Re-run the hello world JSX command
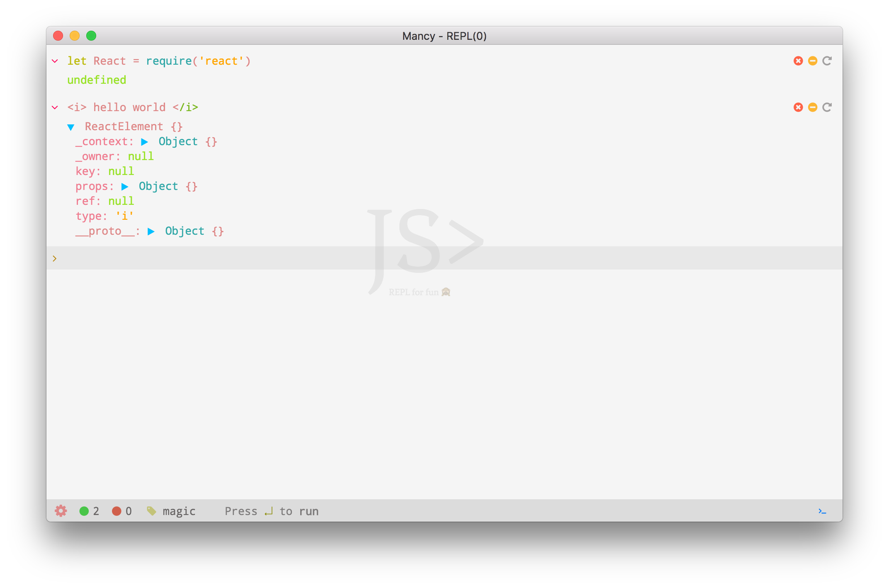The width and height of the screenshot is (889, 588). point(827,107)
